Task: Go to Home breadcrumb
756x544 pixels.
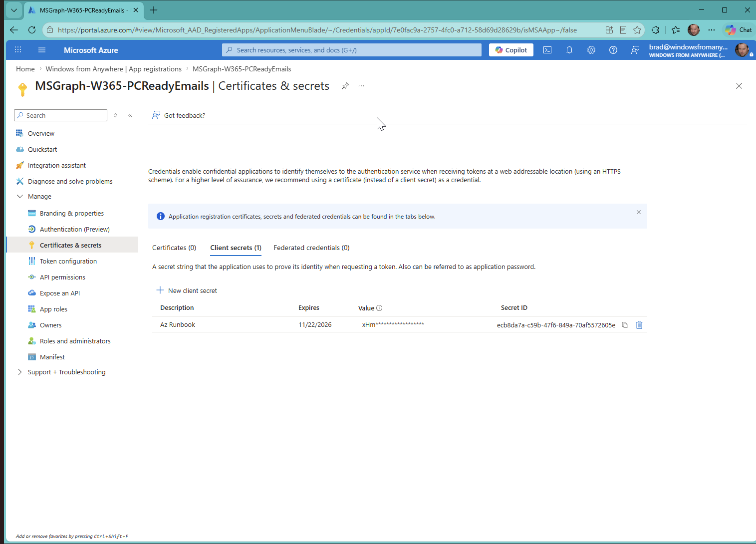Action: 25,69
